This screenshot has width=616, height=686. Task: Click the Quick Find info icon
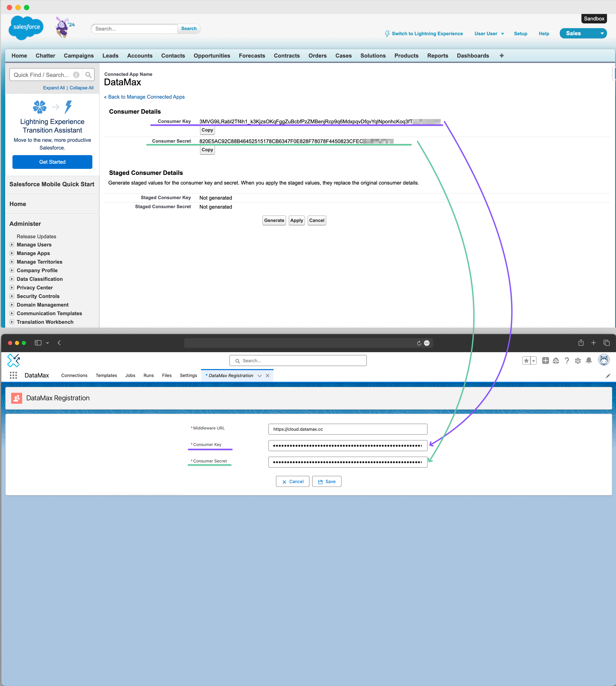(x=76, y=75)
